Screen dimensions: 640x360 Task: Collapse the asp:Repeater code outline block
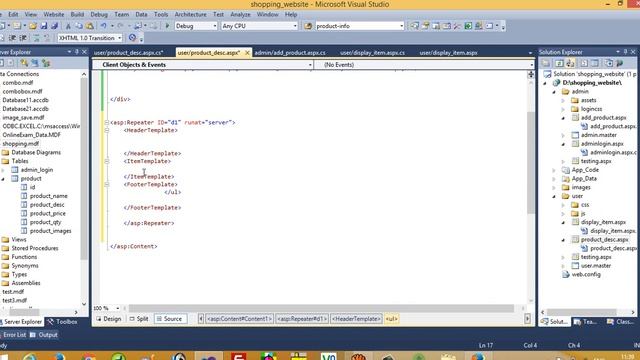pos(107,122)
